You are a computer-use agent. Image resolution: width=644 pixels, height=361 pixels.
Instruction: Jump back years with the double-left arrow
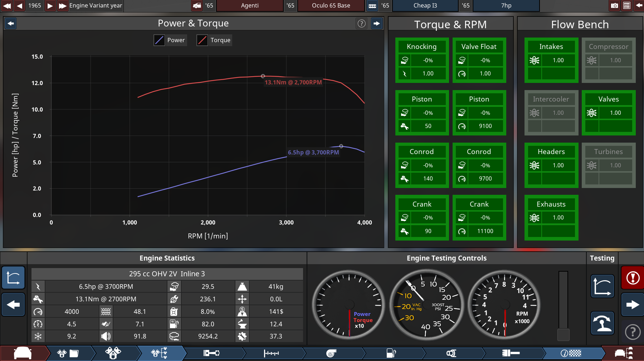(7, 5)
